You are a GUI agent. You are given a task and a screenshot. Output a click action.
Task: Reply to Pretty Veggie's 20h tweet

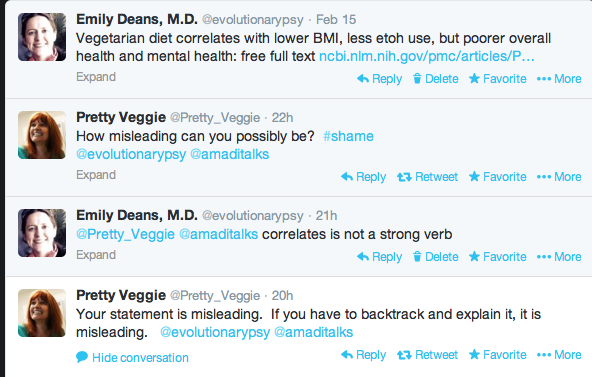[363, 355]
